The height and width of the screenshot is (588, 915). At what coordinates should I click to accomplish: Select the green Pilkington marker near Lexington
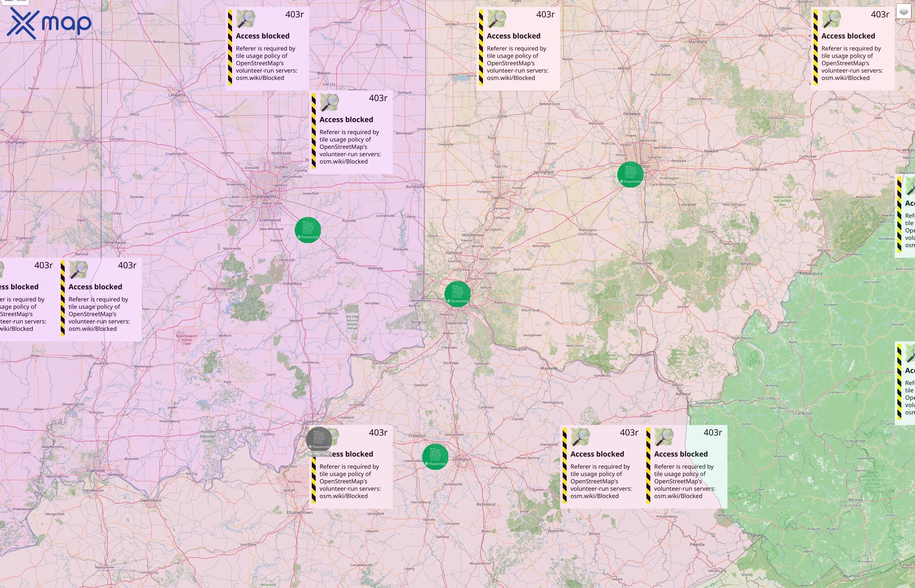pos(435,457)
